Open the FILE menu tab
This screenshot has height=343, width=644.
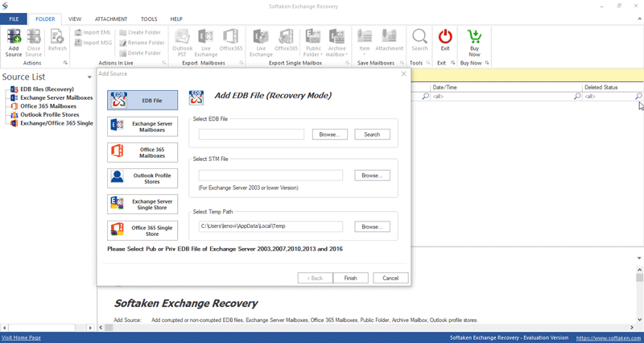14,19
